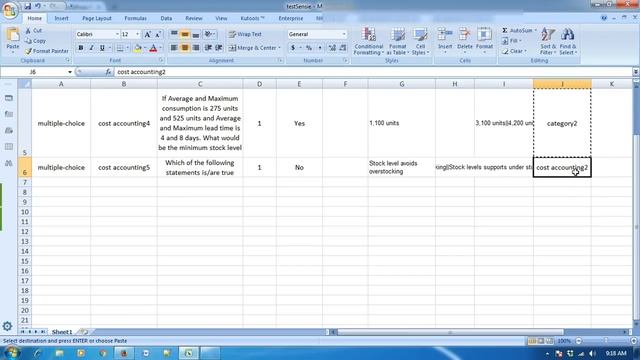The height and width of the screenshot is (360, 640).
Task: Switch to the Data tab
Action: coord(166,18)
